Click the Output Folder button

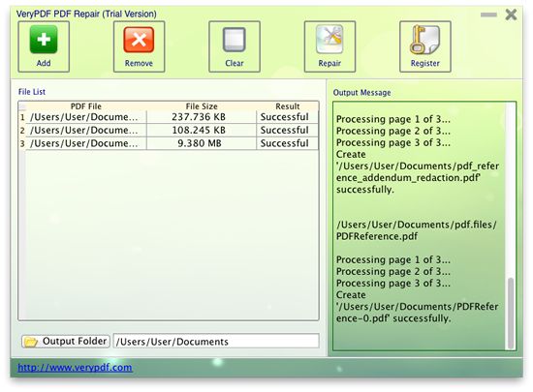click(66, 341)
